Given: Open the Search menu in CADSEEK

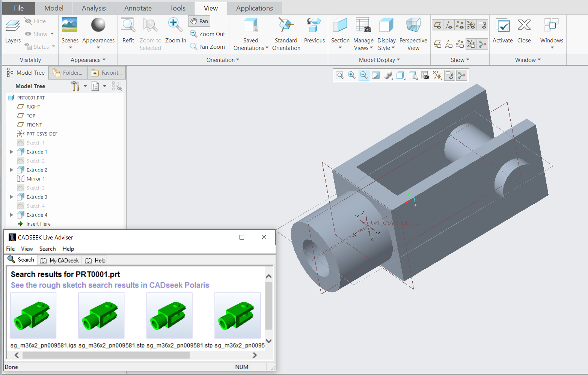Looking at the screenshot, I should [x=47, y=249].
